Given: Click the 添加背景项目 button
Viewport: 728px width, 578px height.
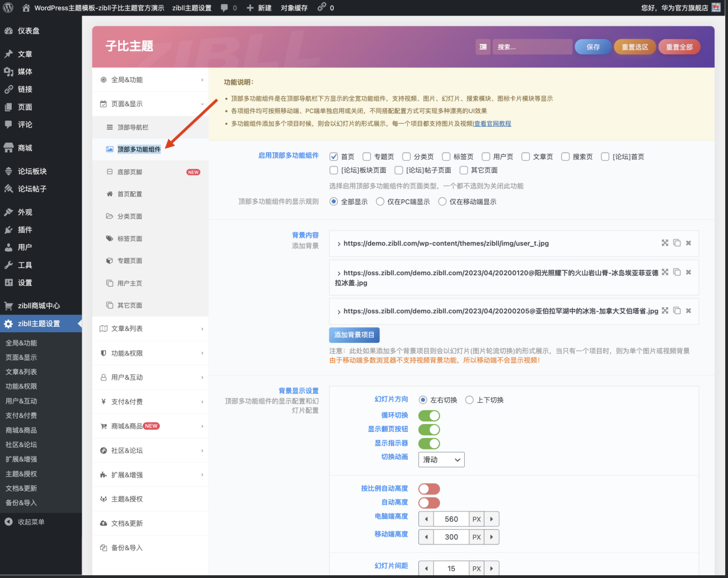Looking at the screenshot, I should pyautogui.click(x=354, y=335).
